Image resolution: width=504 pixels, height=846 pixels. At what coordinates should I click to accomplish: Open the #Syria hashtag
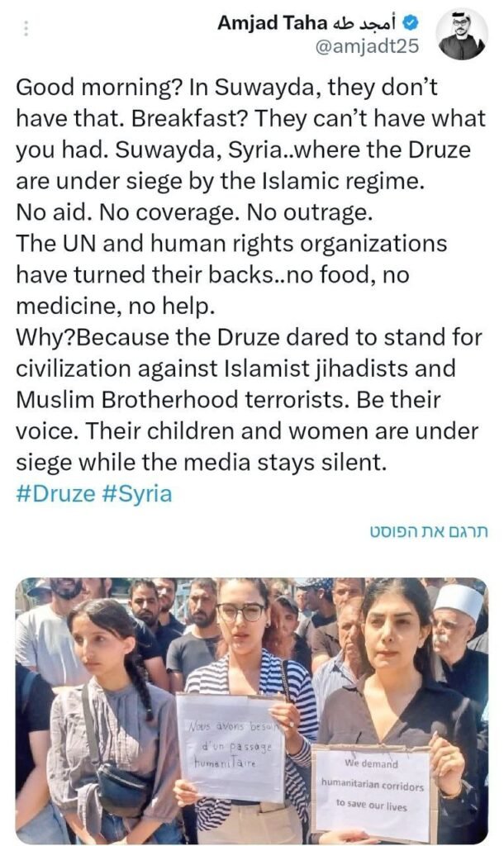point(137,494)
